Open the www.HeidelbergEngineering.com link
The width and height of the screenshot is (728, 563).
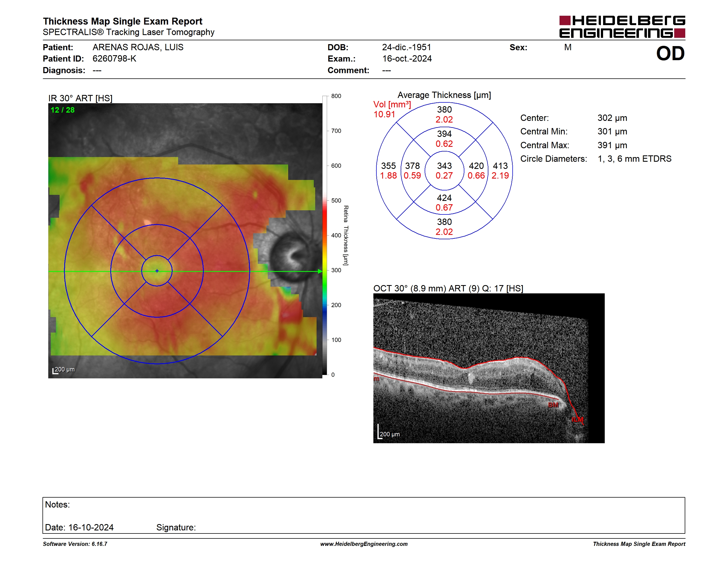point(364,544)
